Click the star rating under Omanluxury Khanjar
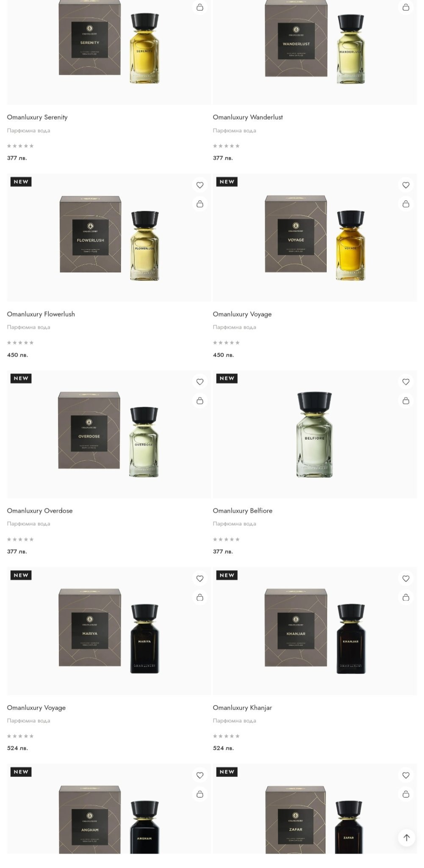The width and height of the screenshot is (424, 868). point(226,736)
